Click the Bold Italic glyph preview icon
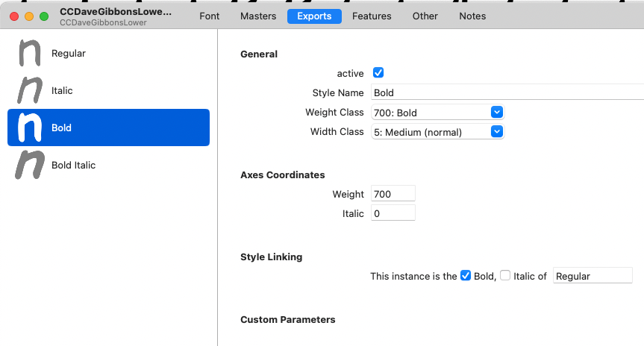644x346 pixels. coord(29,165)
